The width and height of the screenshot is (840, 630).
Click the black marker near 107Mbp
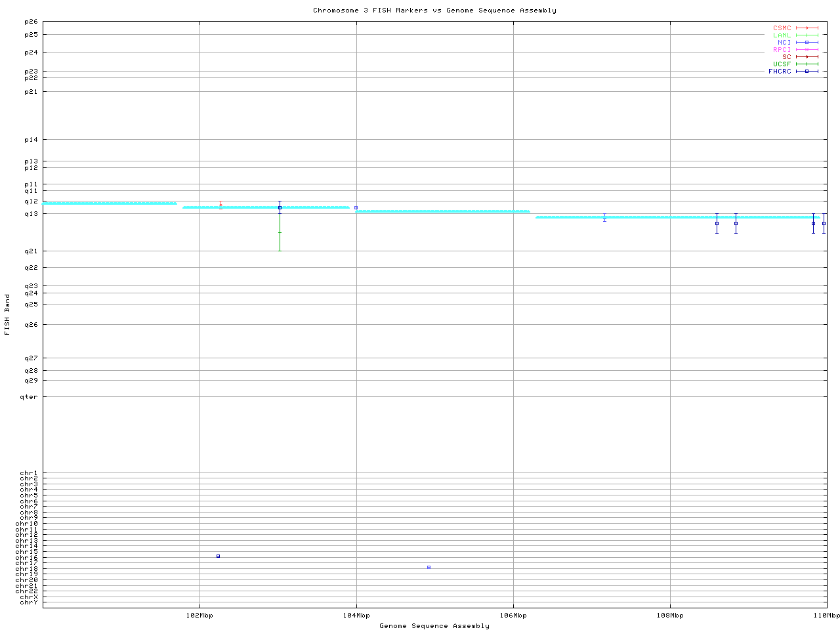pos(604,218)
